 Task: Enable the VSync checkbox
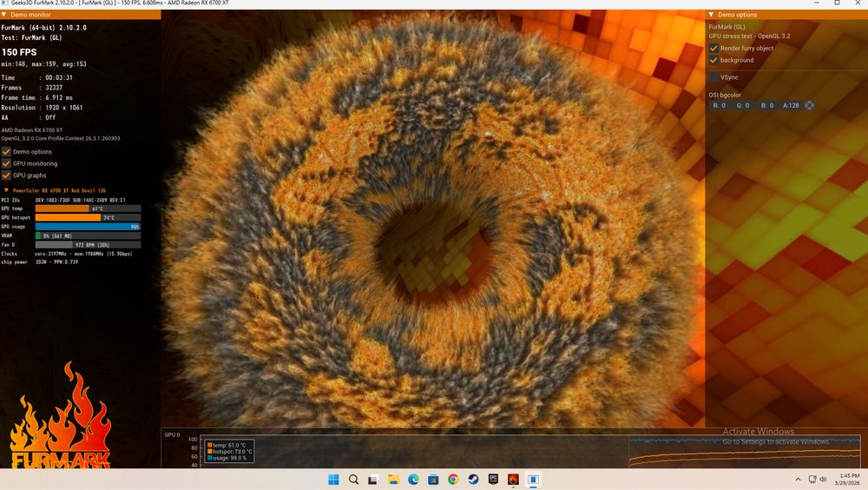click(x=713, y=77)
